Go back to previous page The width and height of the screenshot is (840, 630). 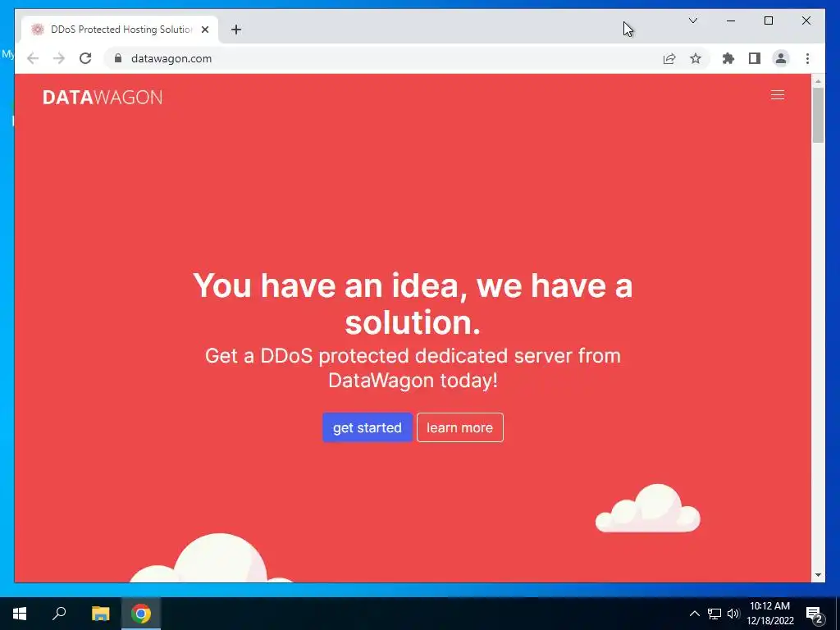(33, 58)
